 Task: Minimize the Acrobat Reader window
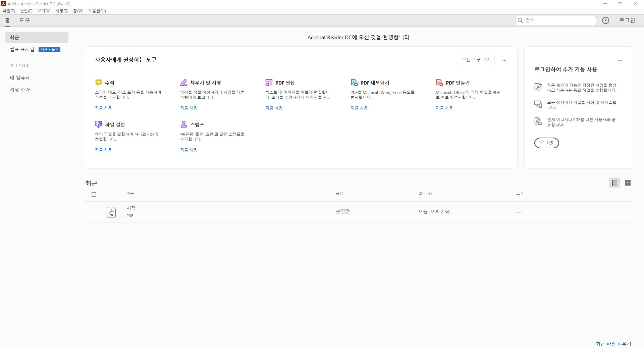pos(605,4)
